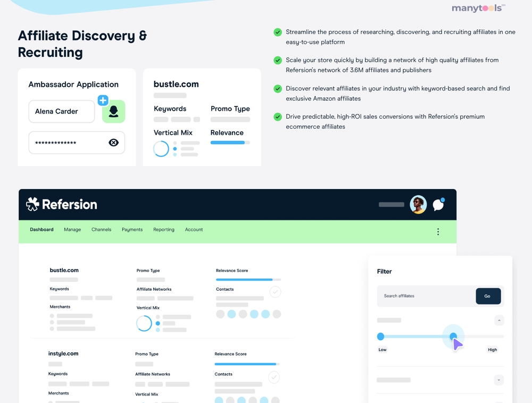The height and width of the screenshot is (403, 532).
Task: Click the Refersion wordmark text
Action: pyautogui.click(x=70, y=204)
